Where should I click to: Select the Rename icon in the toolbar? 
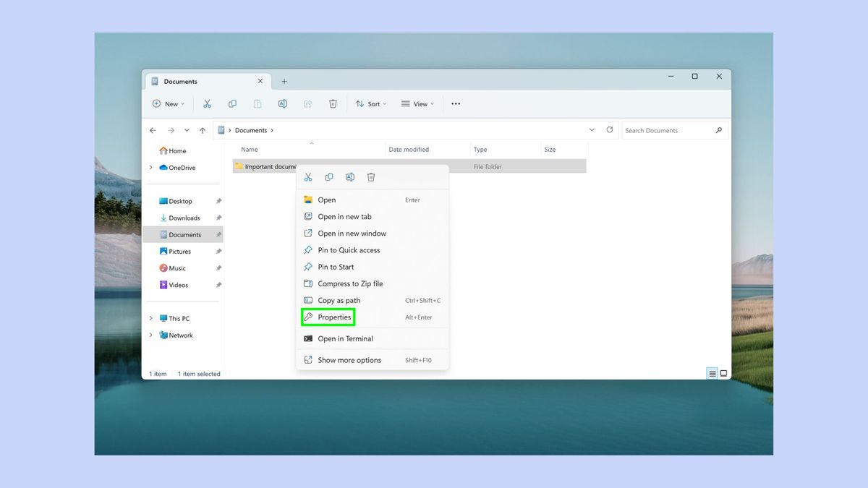pyautogui.click(x=283, y=103)
